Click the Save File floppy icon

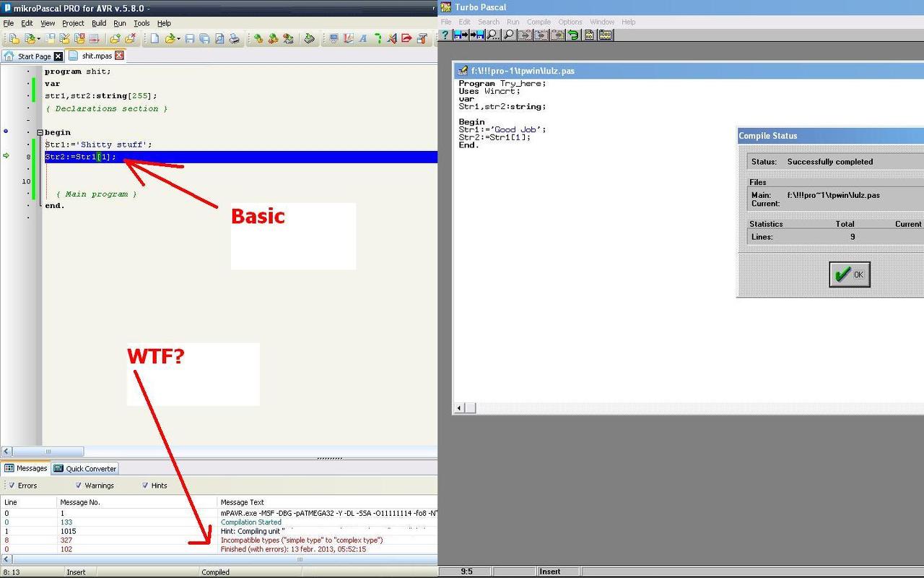click(x=190, y=39)
